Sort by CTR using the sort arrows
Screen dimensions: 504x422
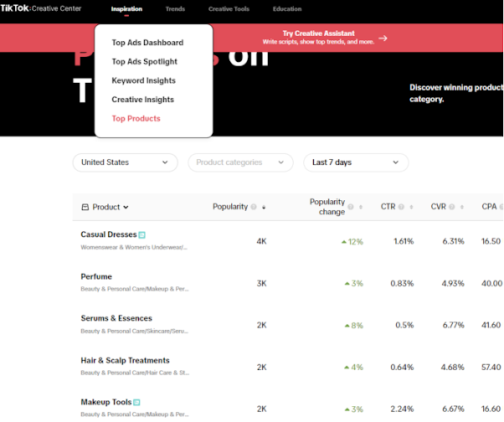pos(411,207)
